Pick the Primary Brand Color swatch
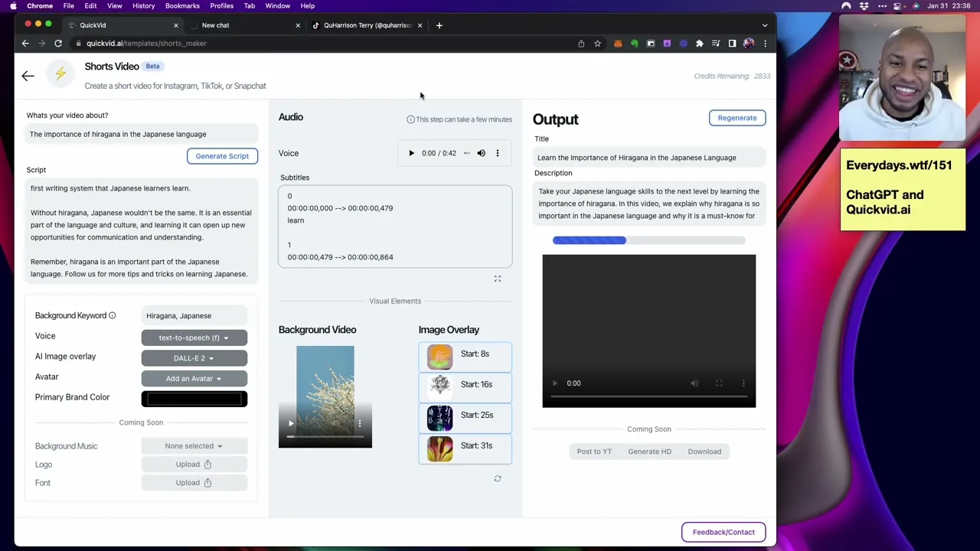Viewport: 980px width, 551px height. coord(194,398)
